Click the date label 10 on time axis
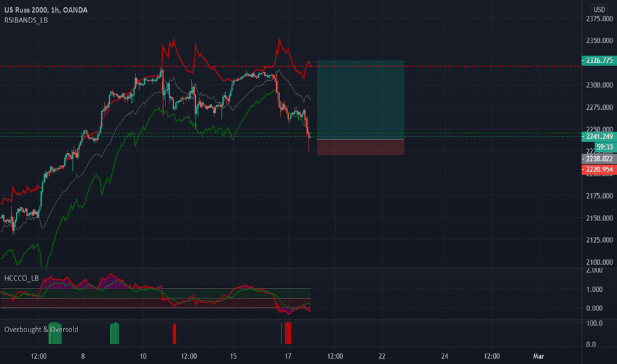This screenshot has width=617, height=364. pos(143,356)
